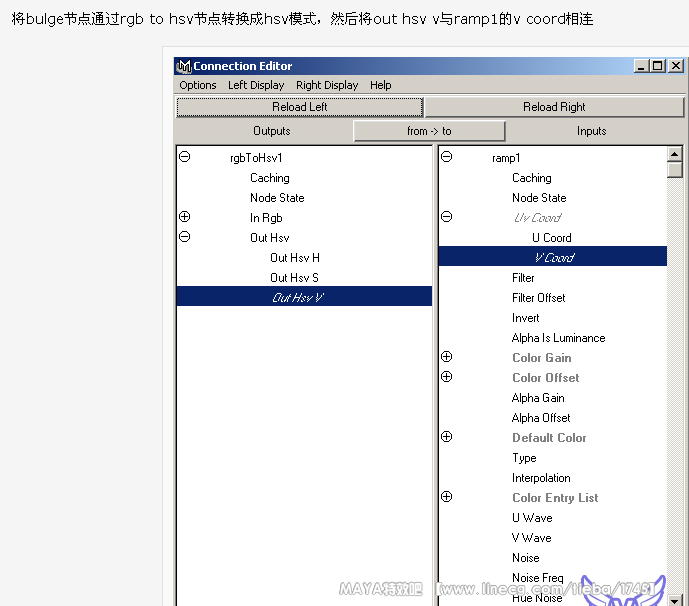This screenshot has height=606, width=689.
Task: Select U Coord input attribute
Action: coord(551,238)
